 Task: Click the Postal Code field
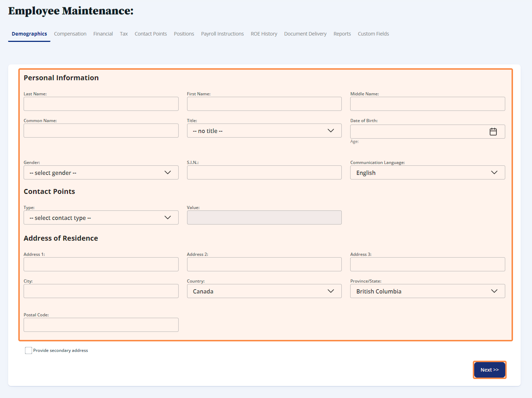click(x=101, y=325)
